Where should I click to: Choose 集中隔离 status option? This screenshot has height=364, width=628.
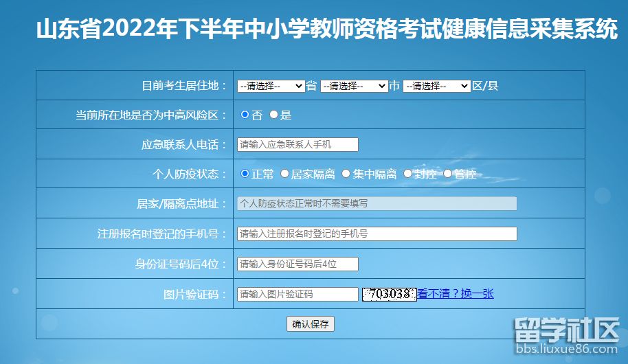(346, 174)
